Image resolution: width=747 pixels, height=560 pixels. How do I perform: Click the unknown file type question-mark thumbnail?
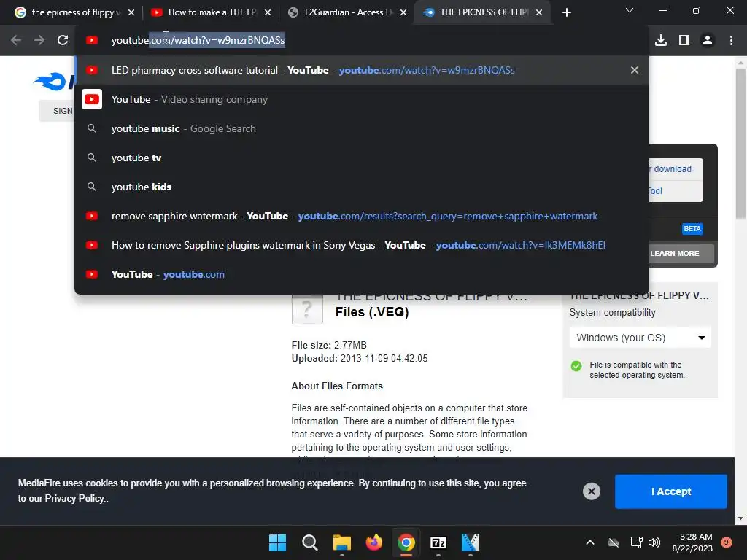pos(307,308)
